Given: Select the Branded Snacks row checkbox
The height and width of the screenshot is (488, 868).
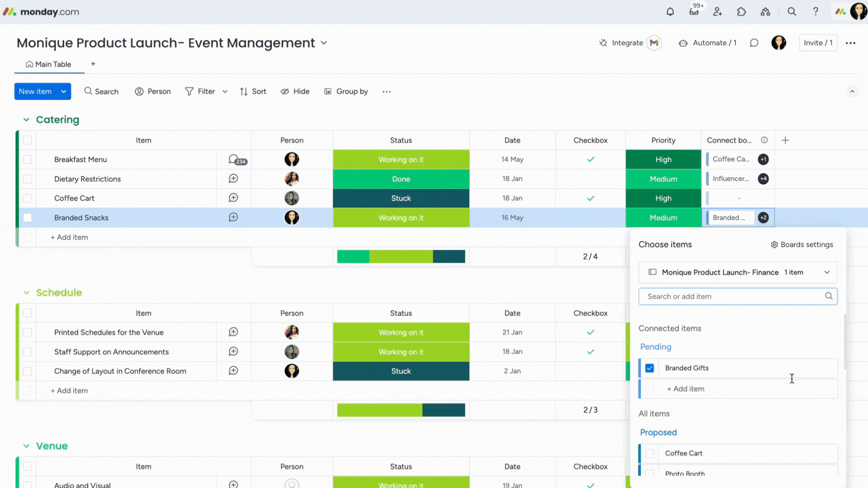Looking at the screenshot, I should (x=28, y=218).
